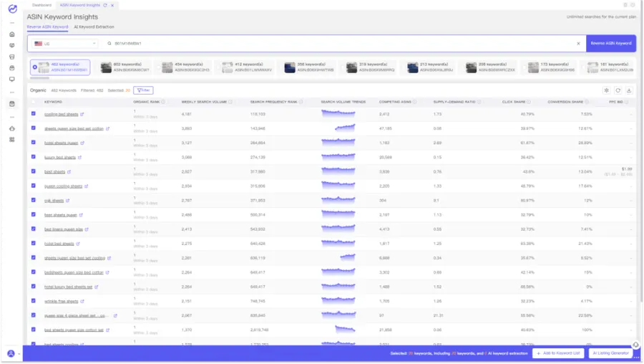
Task: Open the home icon in left sidebar
Action: [12, 34]
